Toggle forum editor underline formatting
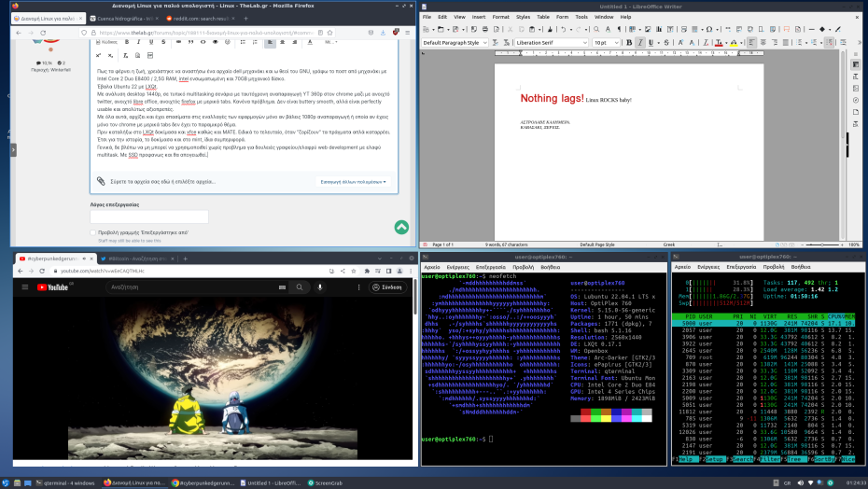This screenshot has width=868, height=489. [151, 42]
